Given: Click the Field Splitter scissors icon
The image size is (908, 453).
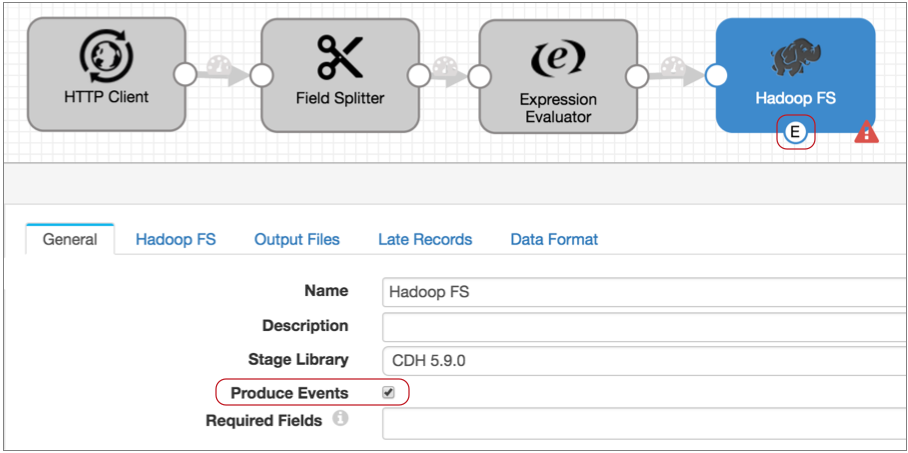Looking at the screenshot, I should click(340, 58).
